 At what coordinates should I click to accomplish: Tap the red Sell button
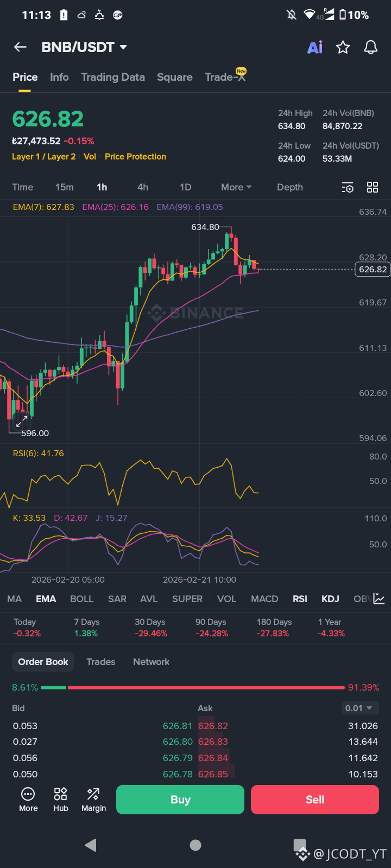(315, 800)
